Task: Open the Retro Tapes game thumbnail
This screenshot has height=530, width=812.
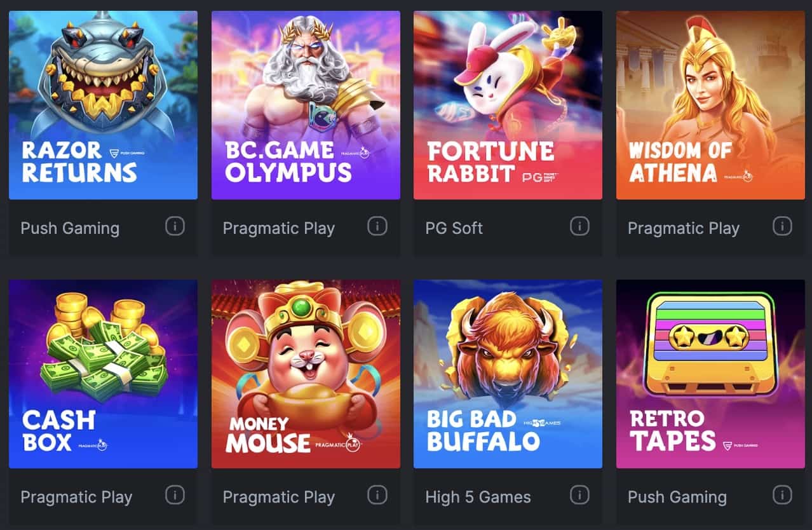Action: pyautogui.click(x=710, y=374)
